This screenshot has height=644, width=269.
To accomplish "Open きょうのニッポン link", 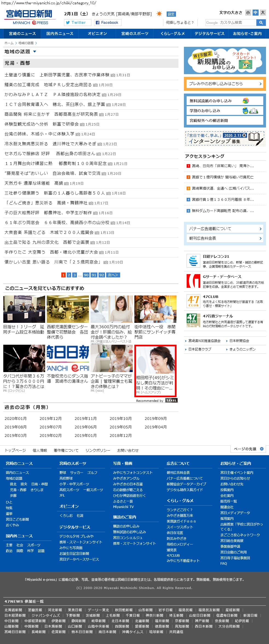I will (x=242, y=349).
